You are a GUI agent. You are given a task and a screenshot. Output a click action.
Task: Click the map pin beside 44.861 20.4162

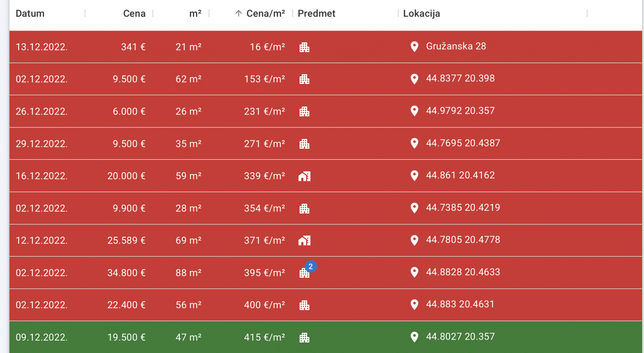click(415, 176)
